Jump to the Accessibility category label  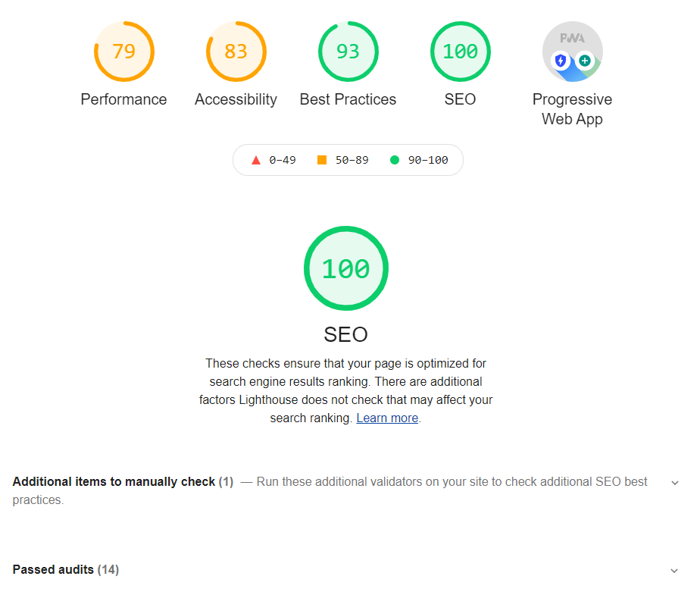point(236,99)
